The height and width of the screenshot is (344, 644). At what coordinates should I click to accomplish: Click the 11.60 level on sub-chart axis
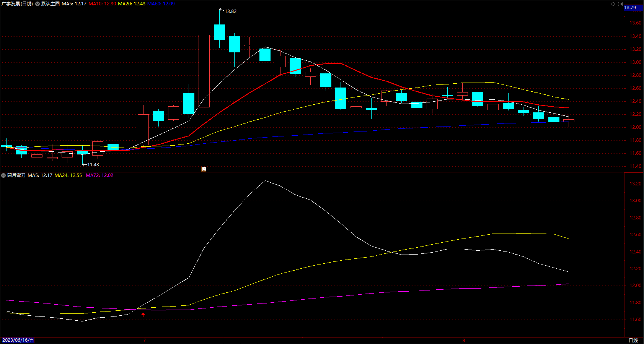[x=636, y=320]
